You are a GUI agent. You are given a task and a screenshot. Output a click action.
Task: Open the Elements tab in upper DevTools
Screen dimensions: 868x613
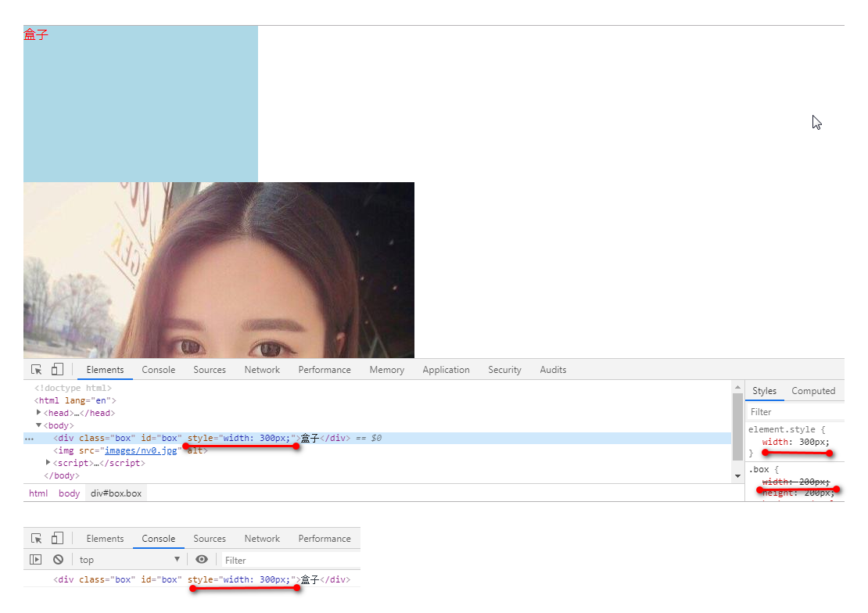coord(106,370)
